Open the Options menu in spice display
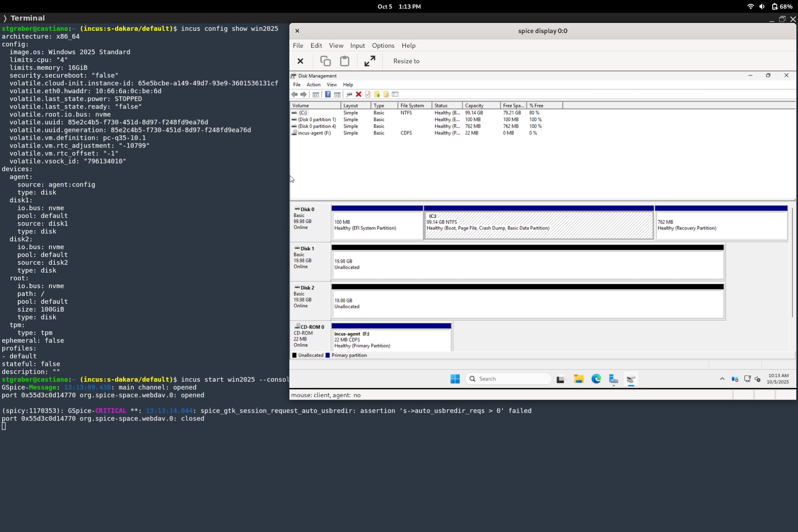The image size is (798, 532). 383,46
